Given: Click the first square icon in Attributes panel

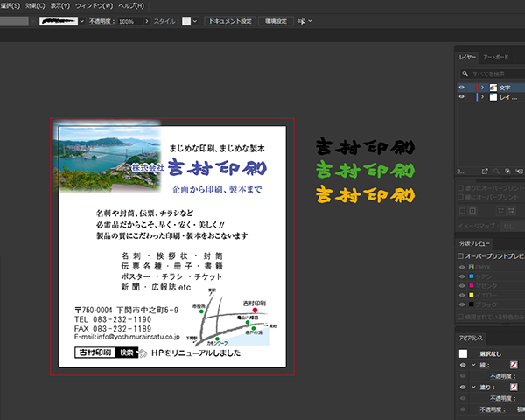Looking at the screenshot, I should (462, 211).
